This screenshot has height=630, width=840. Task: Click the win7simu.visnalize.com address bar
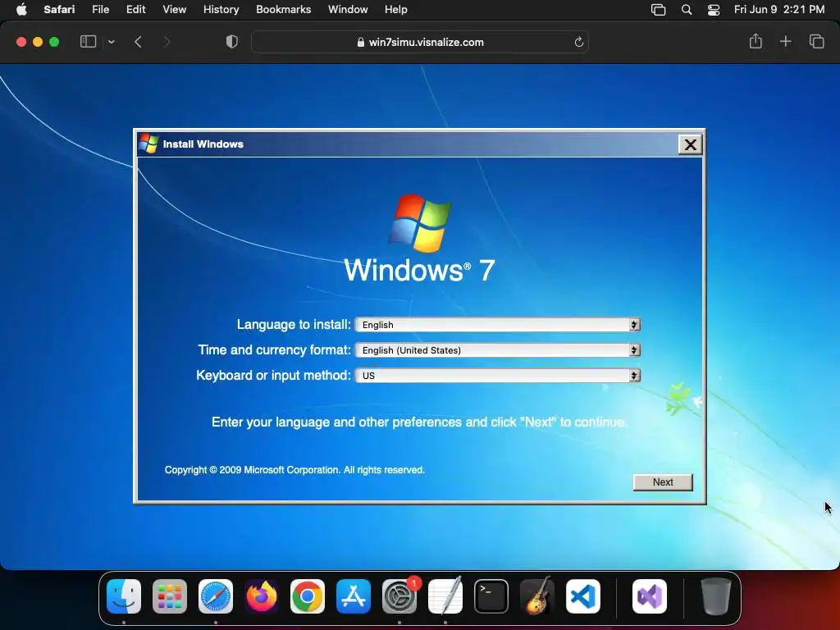(420, 43)
